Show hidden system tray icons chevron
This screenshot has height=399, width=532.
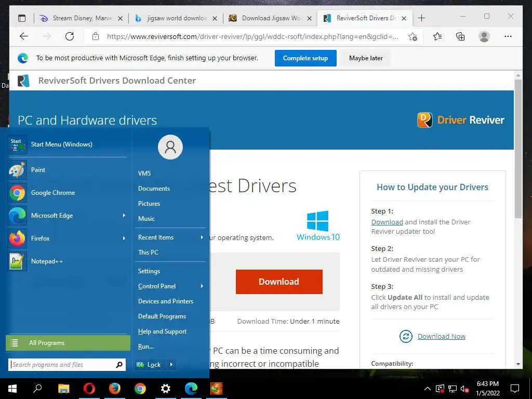click(428, 389)
